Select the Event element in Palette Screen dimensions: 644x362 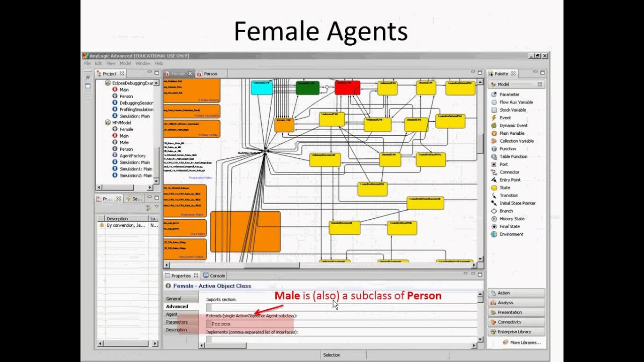(505, 118)
